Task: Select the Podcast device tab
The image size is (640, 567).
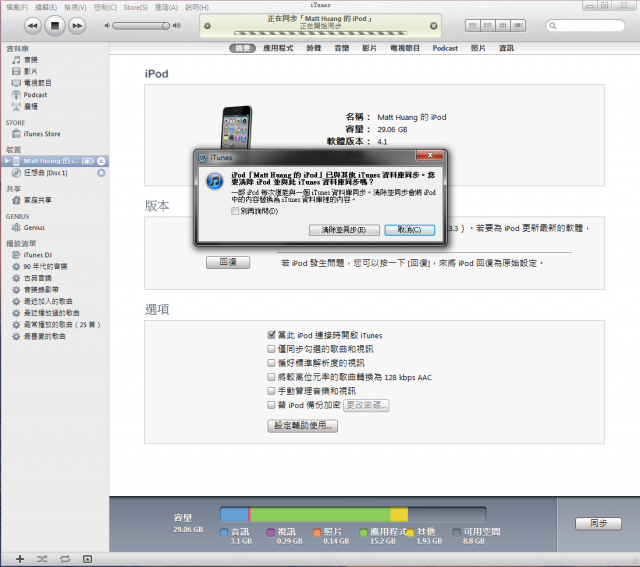Action: pyautogui.click(x=445, y=48)
